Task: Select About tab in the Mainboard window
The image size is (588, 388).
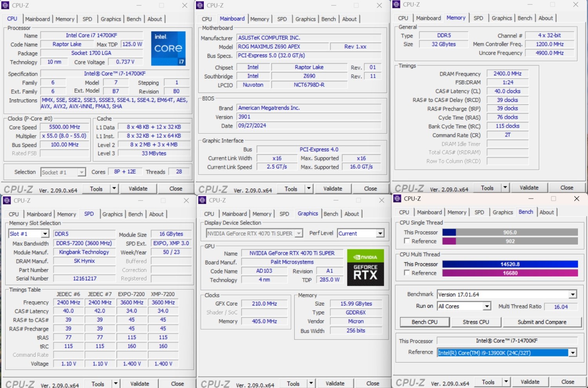Action: point(349,19)
